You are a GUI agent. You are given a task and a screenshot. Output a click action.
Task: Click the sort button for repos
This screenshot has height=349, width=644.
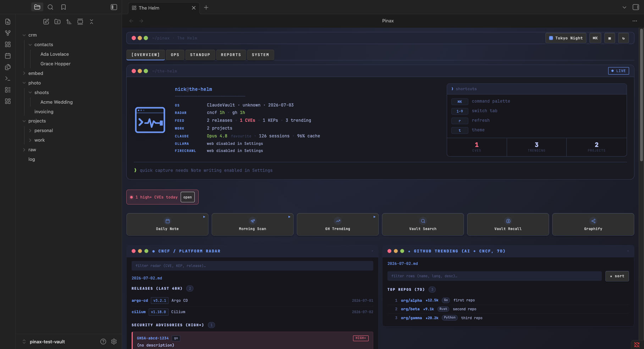point(617,276)
